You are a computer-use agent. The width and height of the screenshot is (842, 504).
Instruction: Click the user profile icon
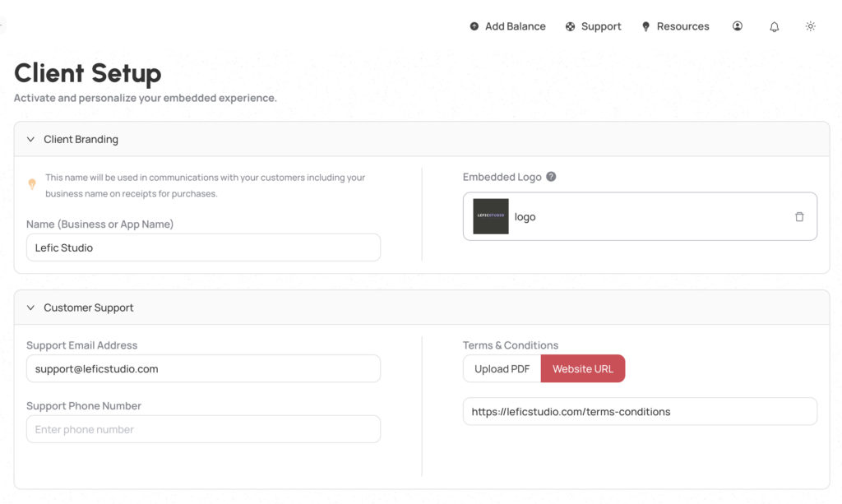[738, 26]
